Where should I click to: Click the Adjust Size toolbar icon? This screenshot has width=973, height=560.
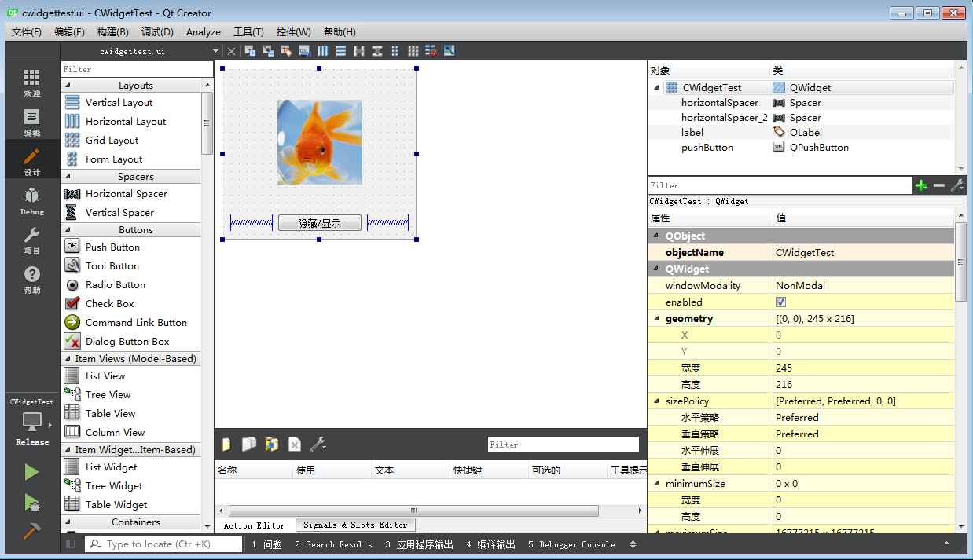449,50
